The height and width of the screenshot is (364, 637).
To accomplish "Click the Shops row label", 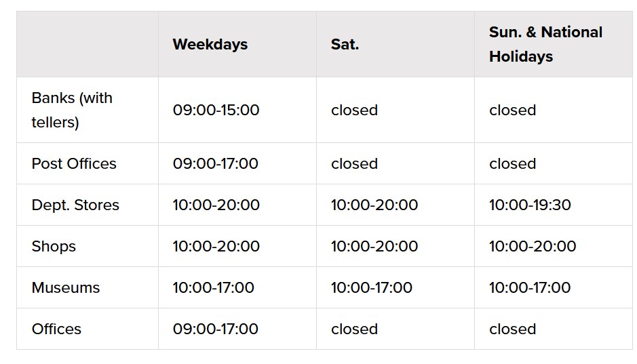I will (x=54, y=247).
